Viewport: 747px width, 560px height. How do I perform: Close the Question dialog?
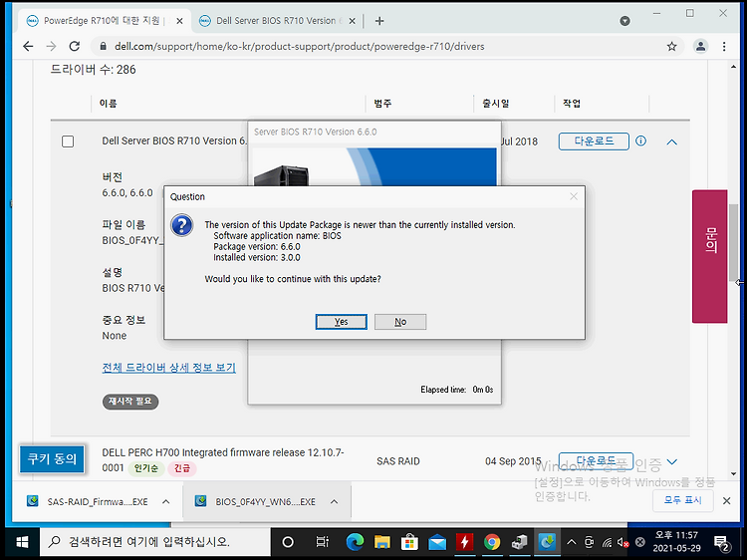[x=574, y=196]
